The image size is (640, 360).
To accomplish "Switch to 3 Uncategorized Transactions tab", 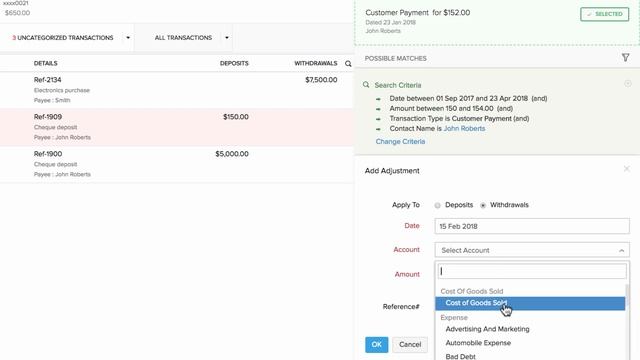I will point(62,38).
